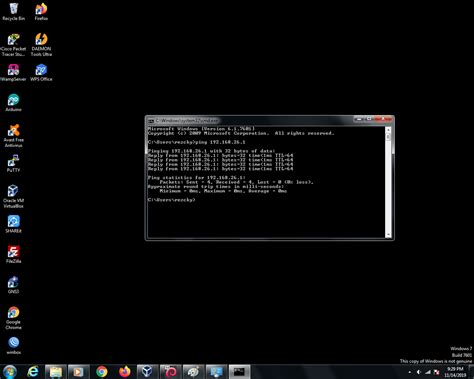
Task: Switch to the Command Prompt taskbar button
Action: coord(239,371)
